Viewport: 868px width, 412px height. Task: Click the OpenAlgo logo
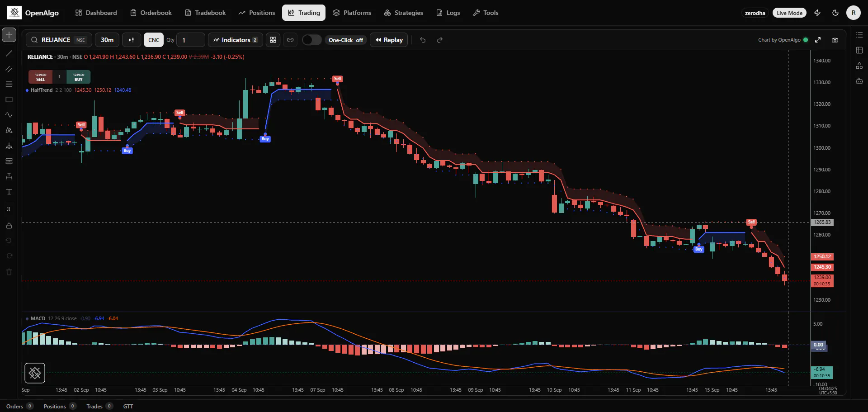33,13
